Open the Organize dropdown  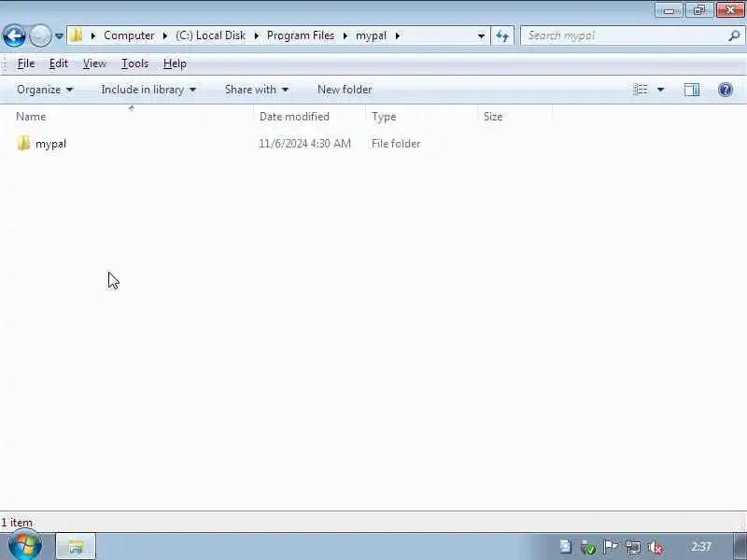point(45,90)
